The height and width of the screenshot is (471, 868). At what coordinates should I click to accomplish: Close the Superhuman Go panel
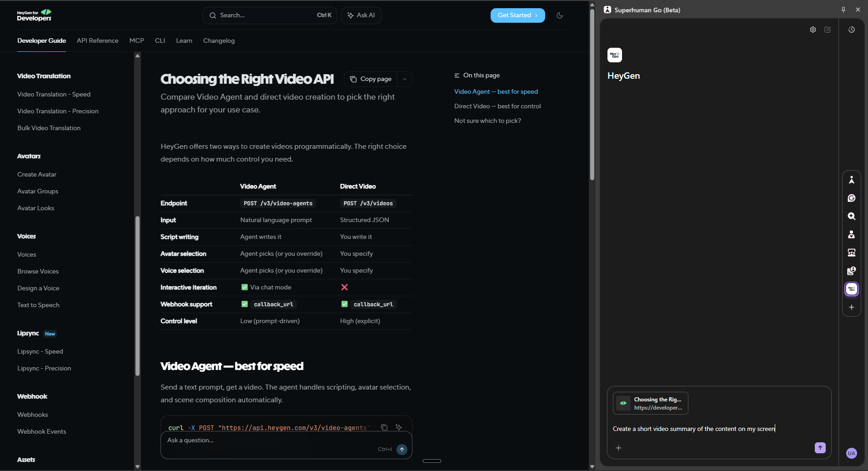(x=858, y=10)
